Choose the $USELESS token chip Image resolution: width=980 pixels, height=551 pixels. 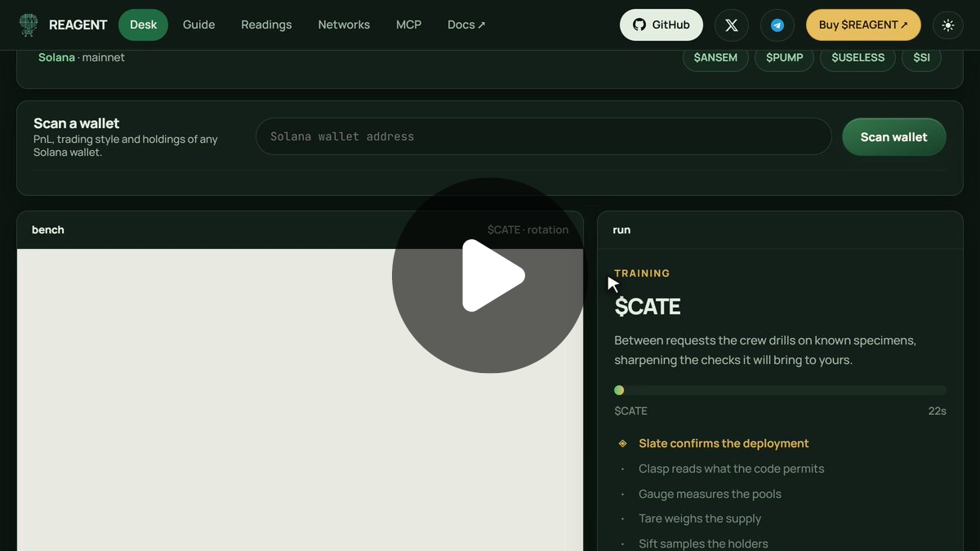coord(857,58)
